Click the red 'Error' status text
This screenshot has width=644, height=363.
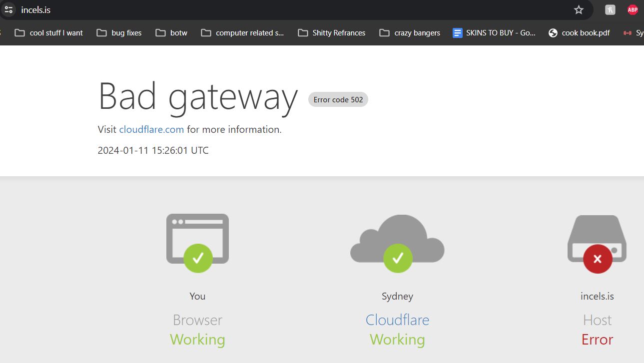pos(597,340)
